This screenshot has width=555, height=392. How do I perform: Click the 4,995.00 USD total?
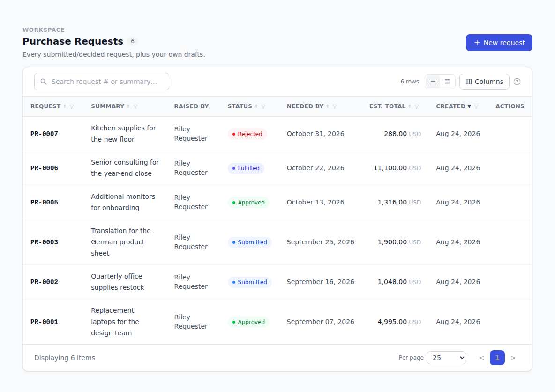399,322
